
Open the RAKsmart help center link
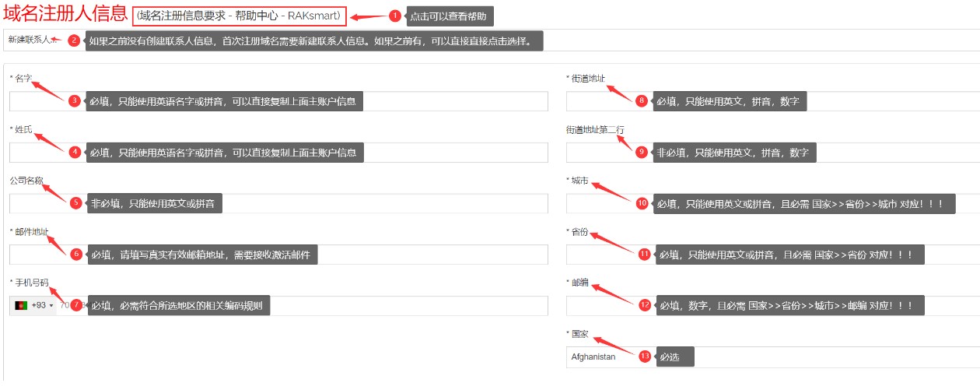240,16
